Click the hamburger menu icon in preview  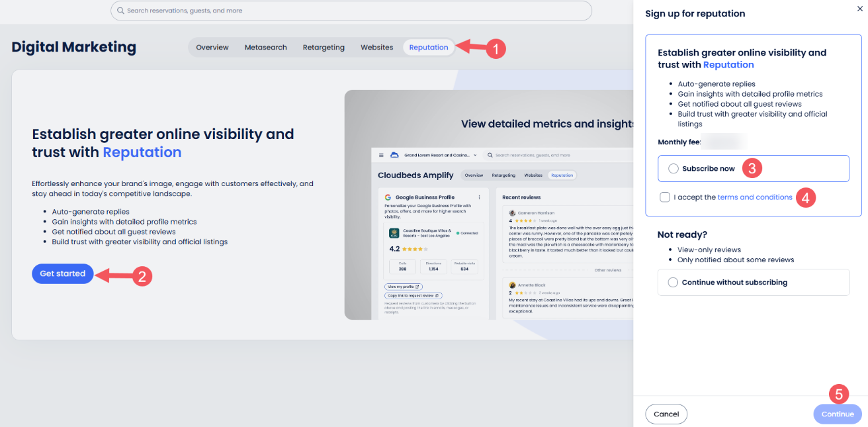tap(381, 156)
